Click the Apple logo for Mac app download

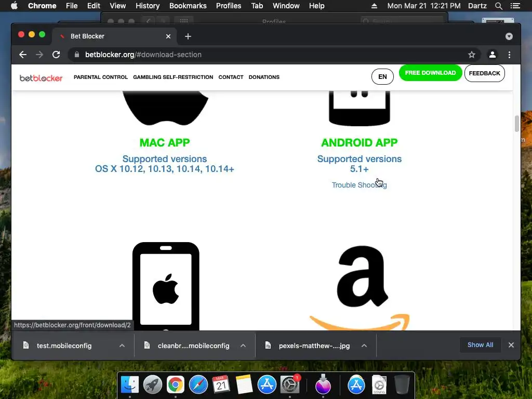pyautogui.click(x=165, y=108)
